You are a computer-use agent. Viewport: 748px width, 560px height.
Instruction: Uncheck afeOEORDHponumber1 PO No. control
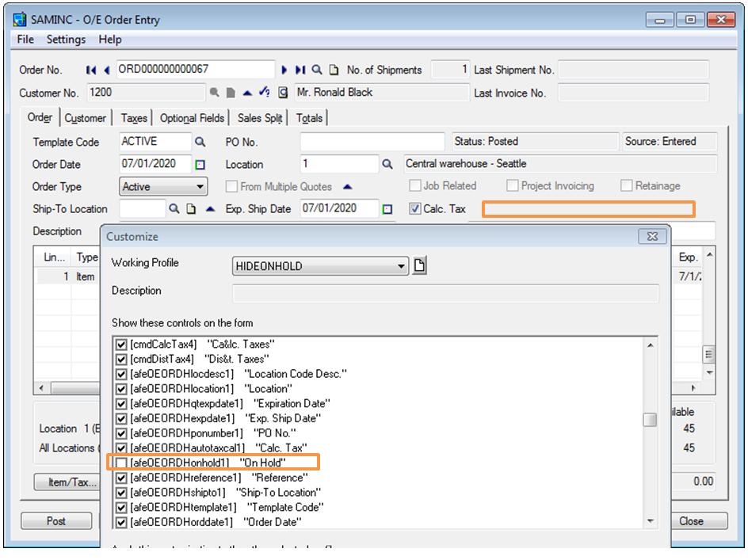(121, 433)
